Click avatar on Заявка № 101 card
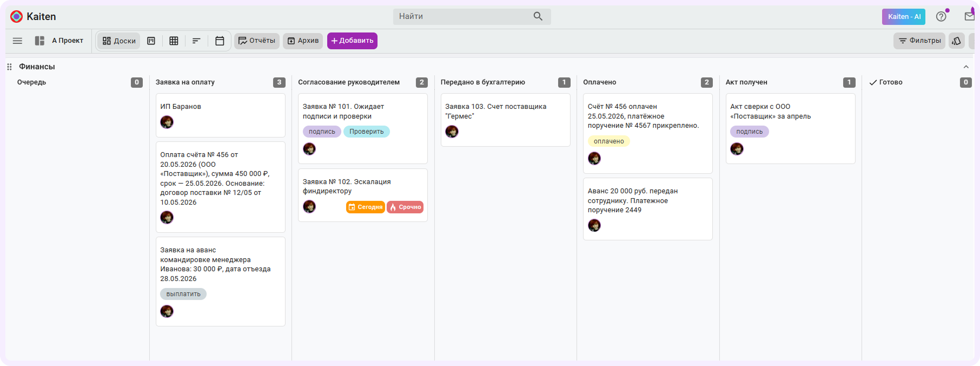The height and width of the screenshot is (366, 980). [309, 149]
